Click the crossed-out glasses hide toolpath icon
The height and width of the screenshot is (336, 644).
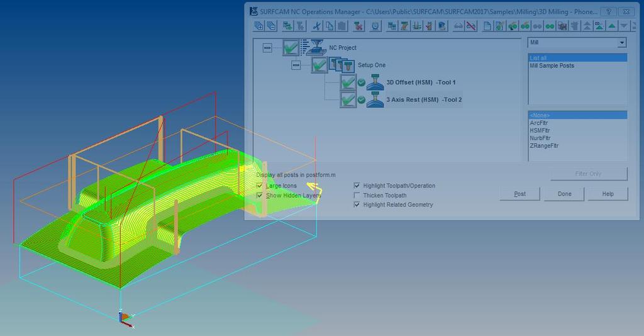[470, 26]
